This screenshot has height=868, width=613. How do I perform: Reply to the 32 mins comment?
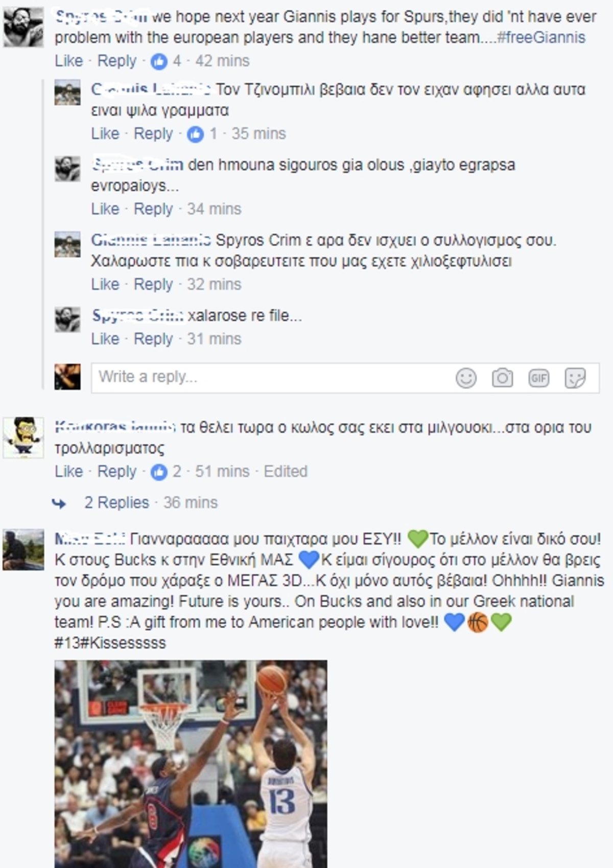coord(153,284)
